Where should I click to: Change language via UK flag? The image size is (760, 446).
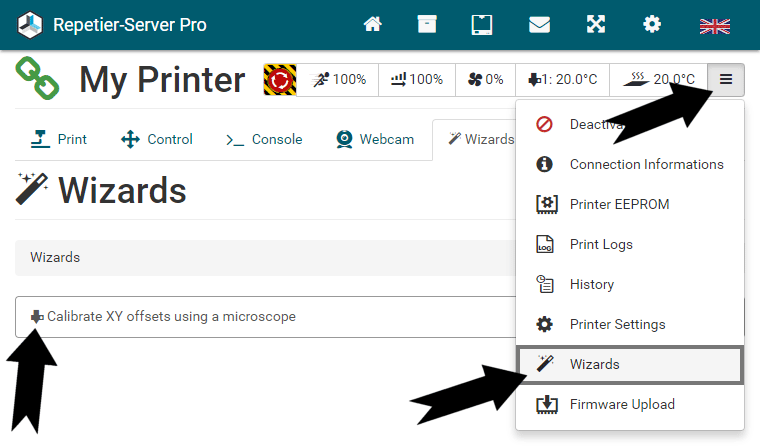tap(714, 26)
